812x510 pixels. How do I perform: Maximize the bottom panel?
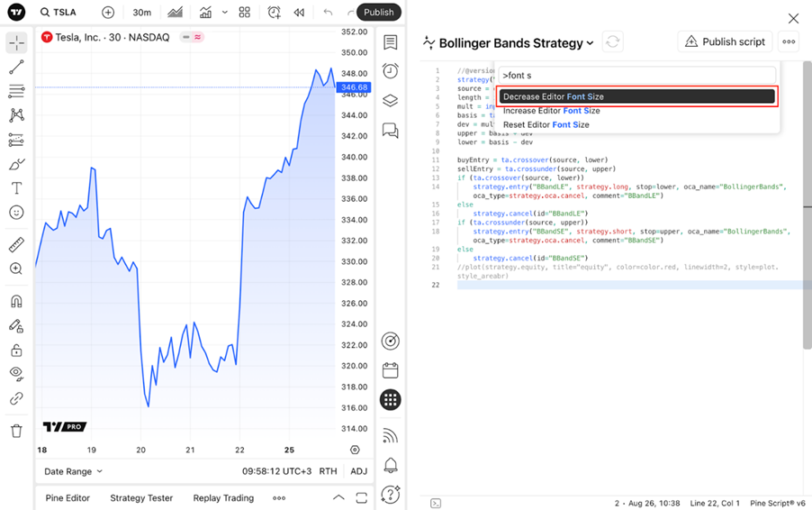pos(362,497)
